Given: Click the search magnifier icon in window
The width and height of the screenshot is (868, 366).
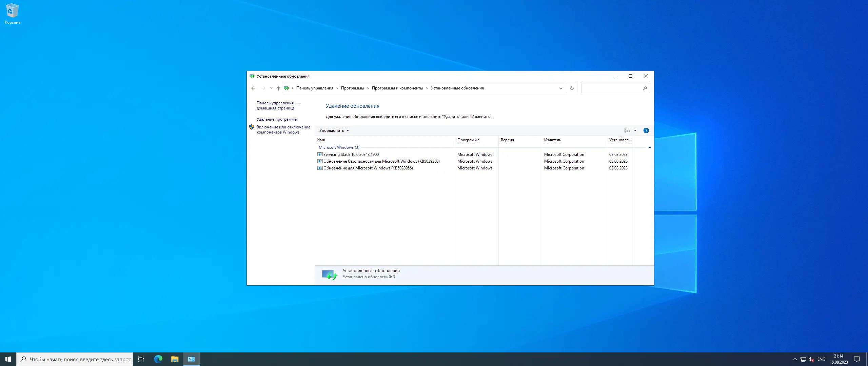Looking at the screenshot, I should click(645, 88).
